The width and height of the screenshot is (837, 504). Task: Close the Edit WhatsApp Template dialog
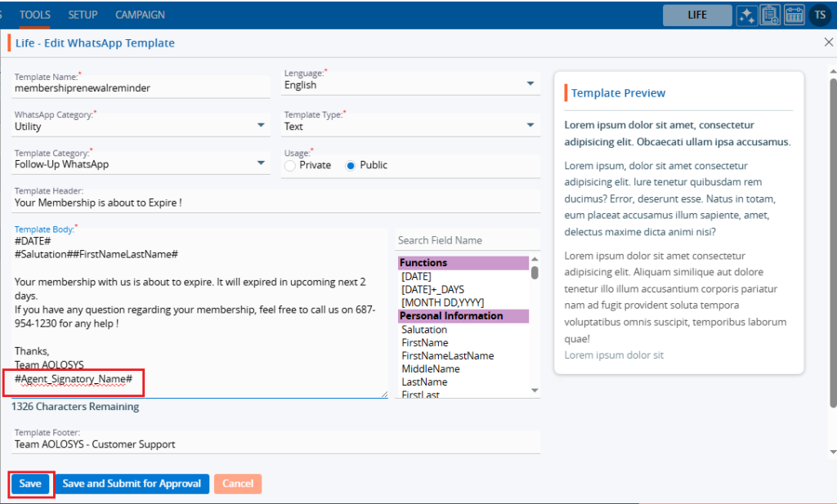(828, 42)
